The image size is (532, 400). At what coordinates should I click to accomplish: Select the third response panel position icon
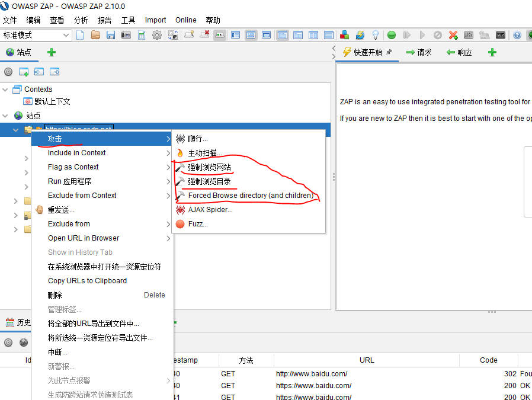313,35
